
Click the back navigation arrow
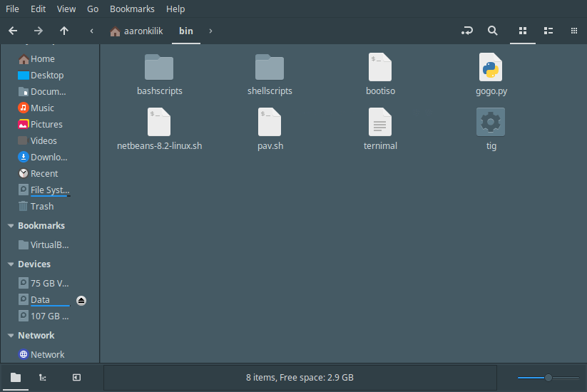coord(13,31)
